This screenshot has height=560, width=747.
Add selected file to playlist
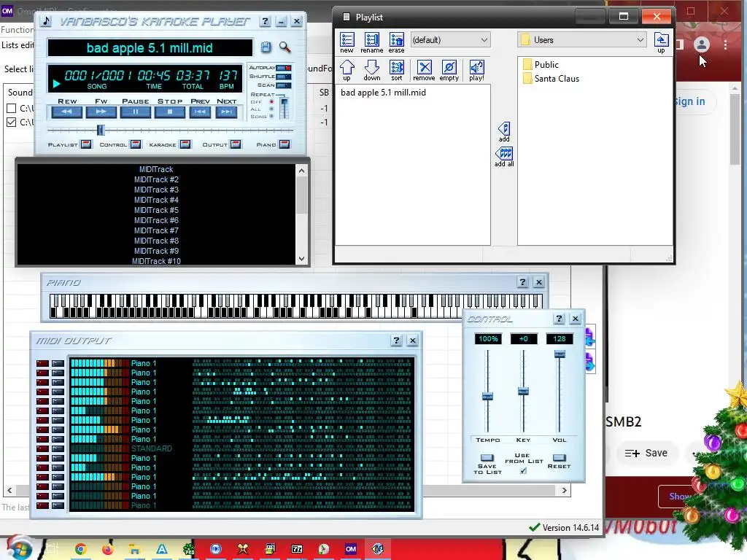(x=504, y=132)
